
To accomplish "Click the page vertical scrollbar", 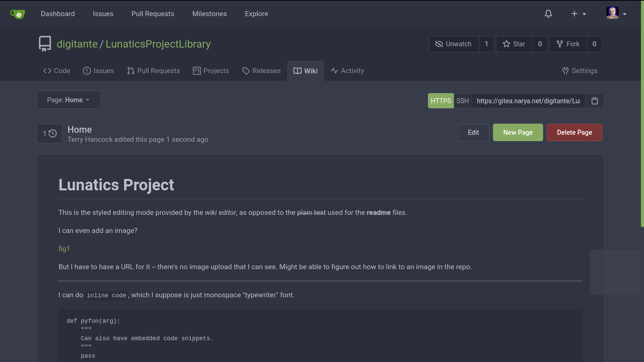I will [x=642, y=114].
